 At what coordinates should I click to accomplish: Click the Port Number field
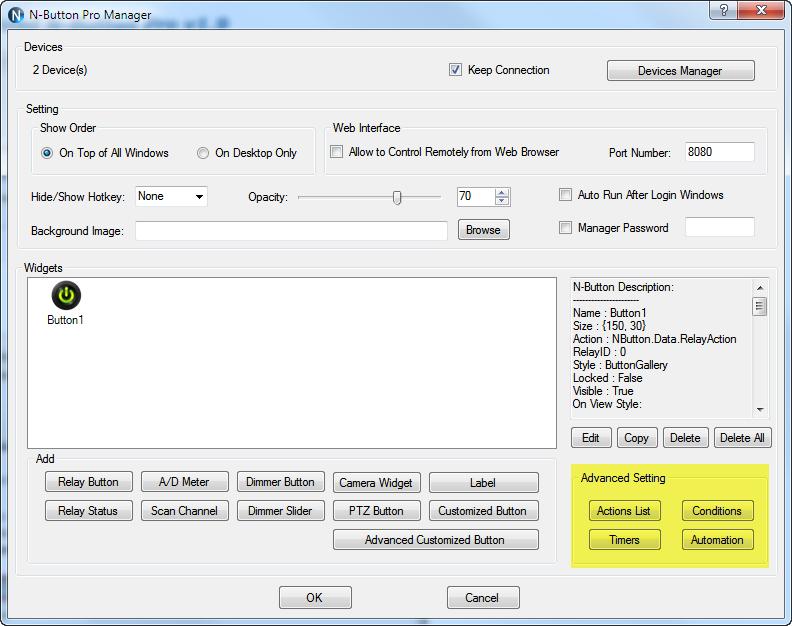coord(720,152)
